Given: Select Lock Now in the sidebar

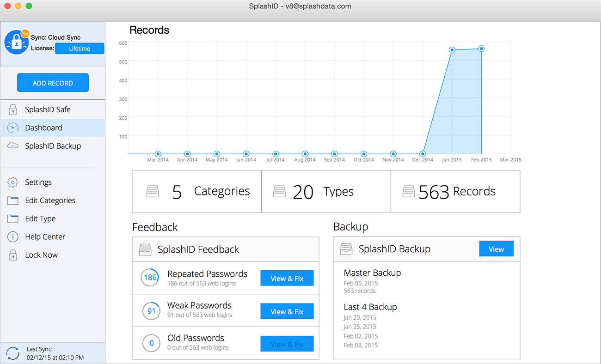Looking at the screenshot, I should (x=53, y=255).
